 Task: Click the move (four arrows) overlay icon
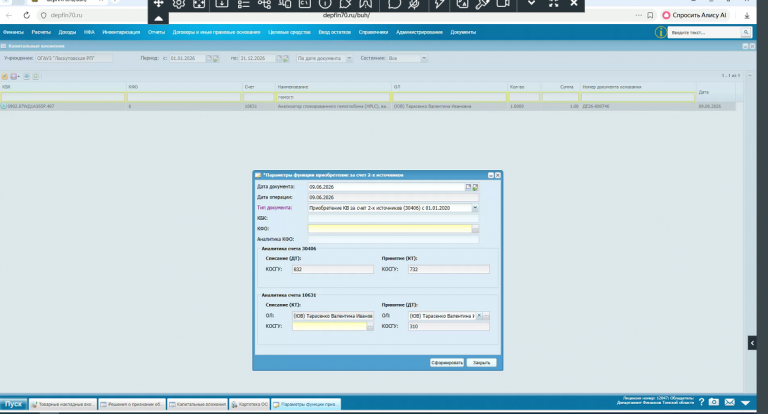158,4
